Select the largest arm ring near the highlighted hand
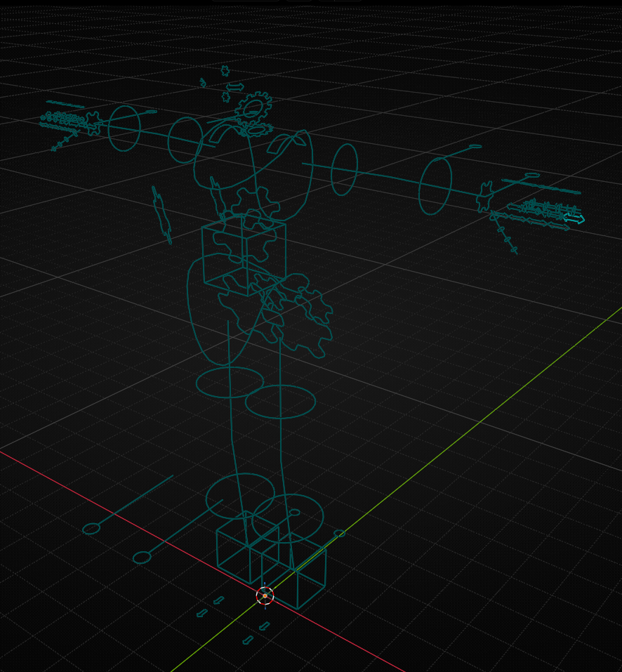Screen dimensions: 622x672 click(435, 186)
